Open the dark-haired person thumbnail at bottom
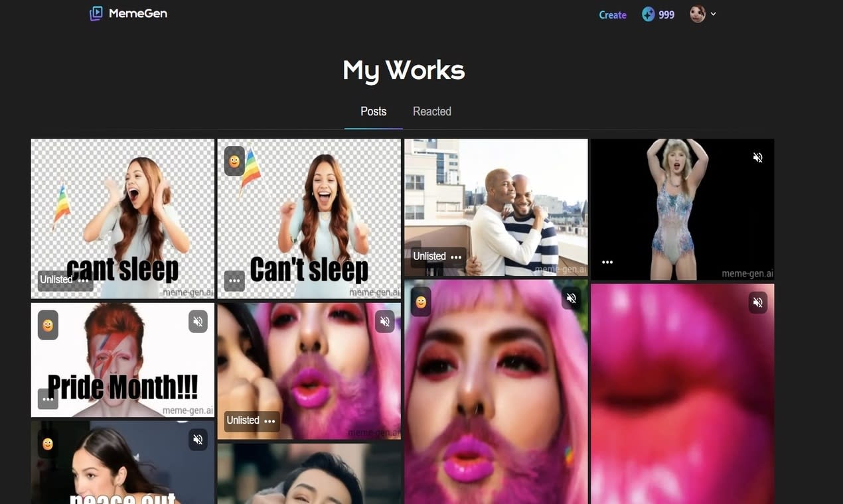Image resolution: width=843 pixels, height=504 pixels. pos(309,473)
